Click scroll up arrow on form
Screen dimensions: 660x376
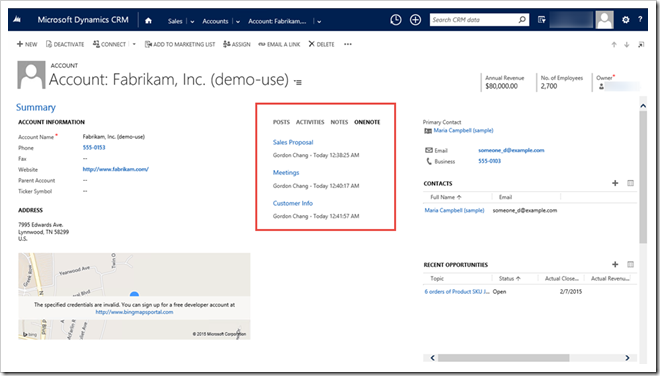(643, 106)
